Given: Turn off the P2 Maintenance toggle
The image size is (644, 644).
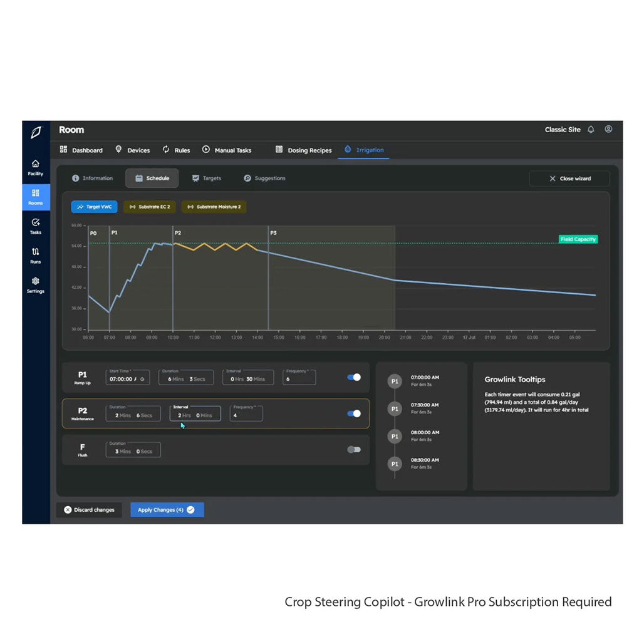Looking at the screenshot, I should 354,413.
